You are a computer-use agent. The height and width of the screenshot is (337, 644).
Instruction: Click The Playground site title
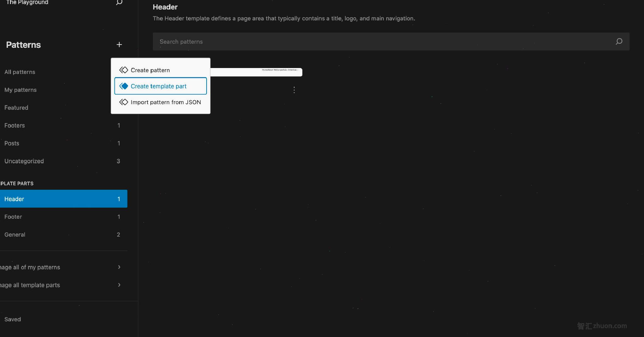[27, 3]
